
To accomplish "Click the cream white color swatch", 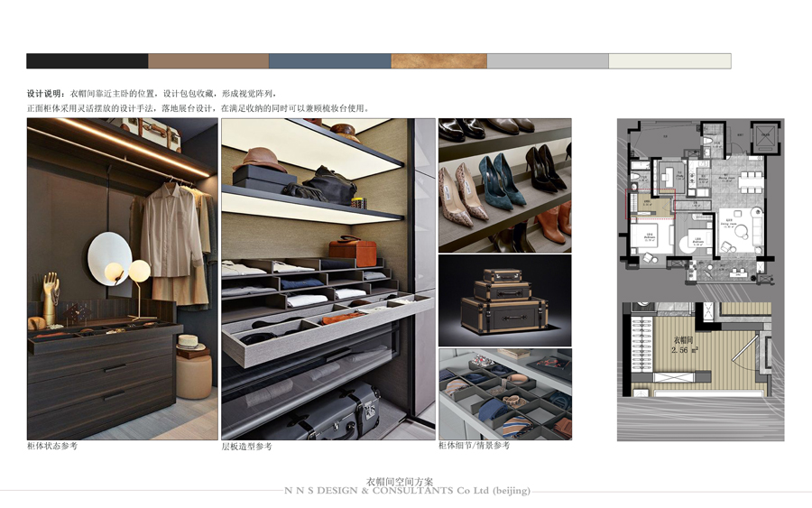I will pyautogui.click(x=669, y=60).
